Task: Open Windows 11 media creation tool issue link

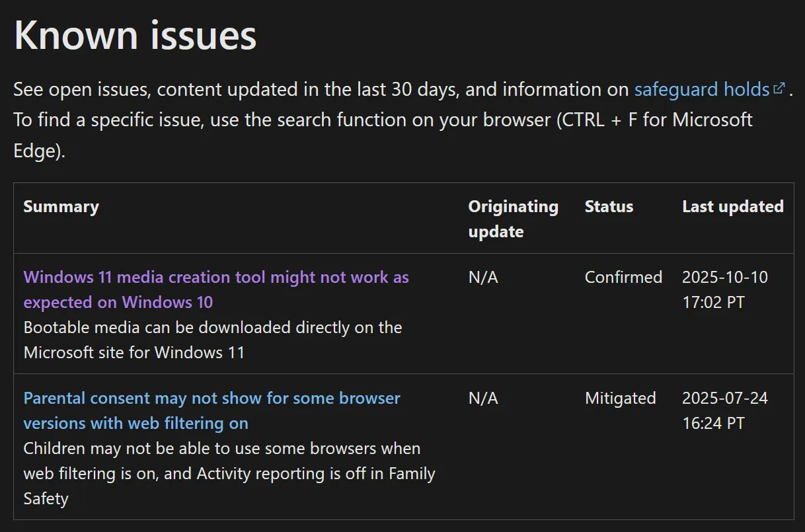Action: 216,289
